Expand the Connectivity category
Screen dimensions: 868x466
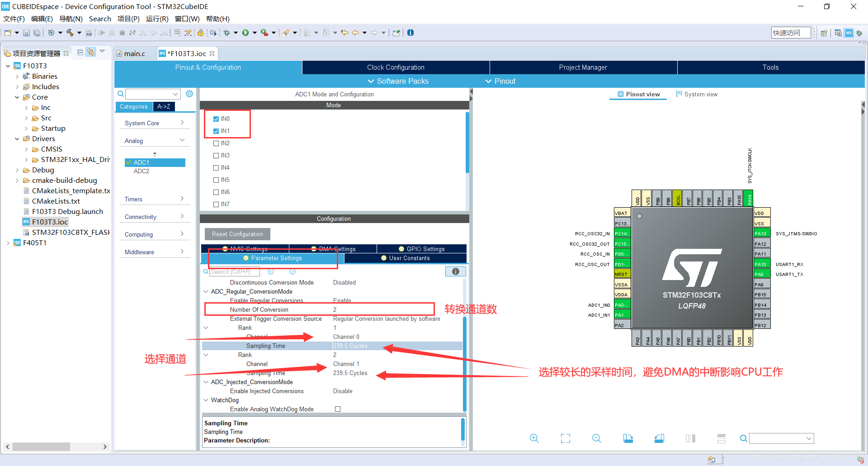pos(182,216)
